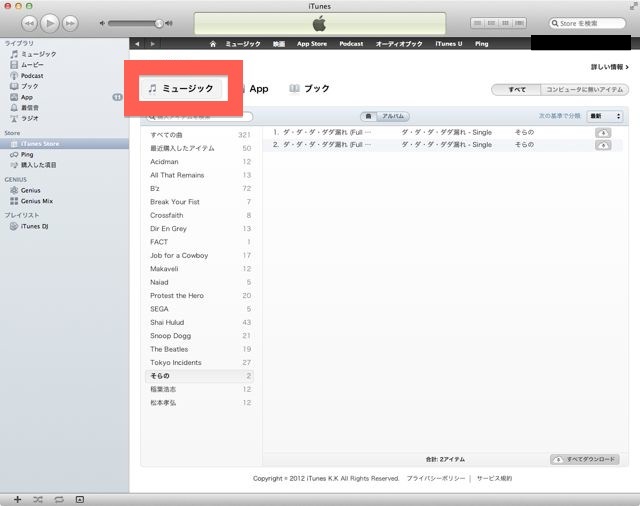The height and width of the screenshot is (506, 640).
Task: Click the 詳しい情報 link
Action: (610, 67)
